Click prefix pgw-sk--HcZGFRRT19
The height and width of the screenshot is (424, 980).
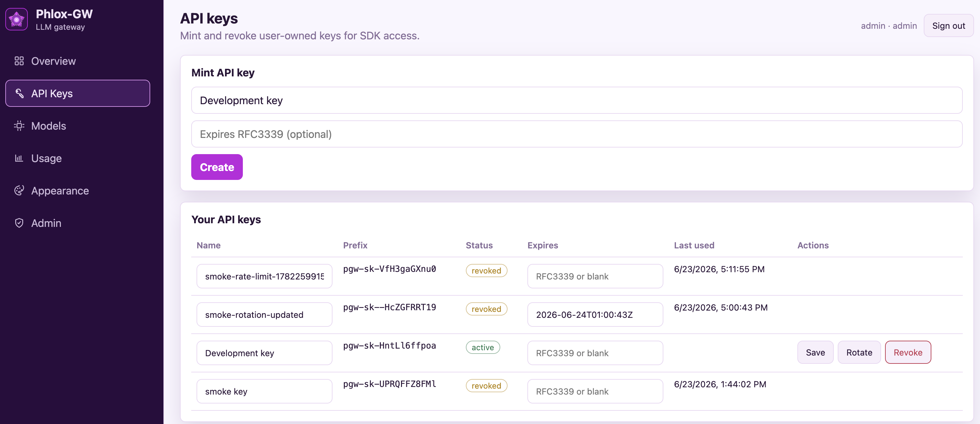[389, 307]
